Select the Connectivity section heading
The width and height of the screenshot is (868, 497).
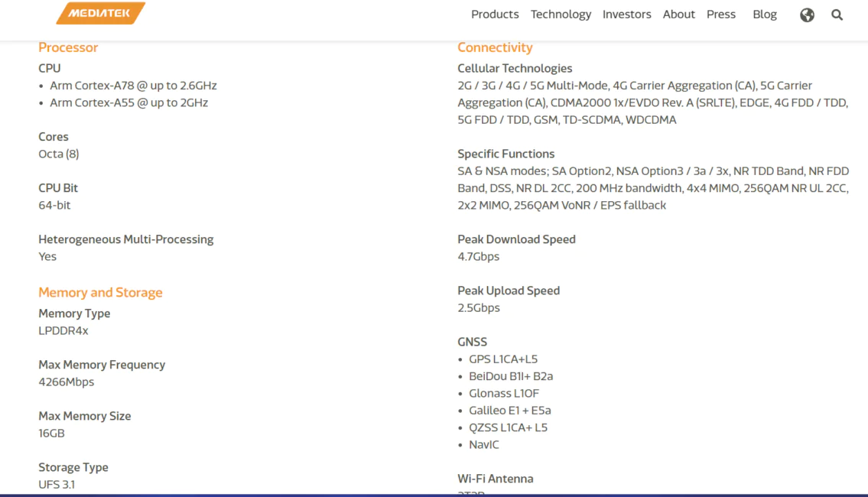[495, 47]
